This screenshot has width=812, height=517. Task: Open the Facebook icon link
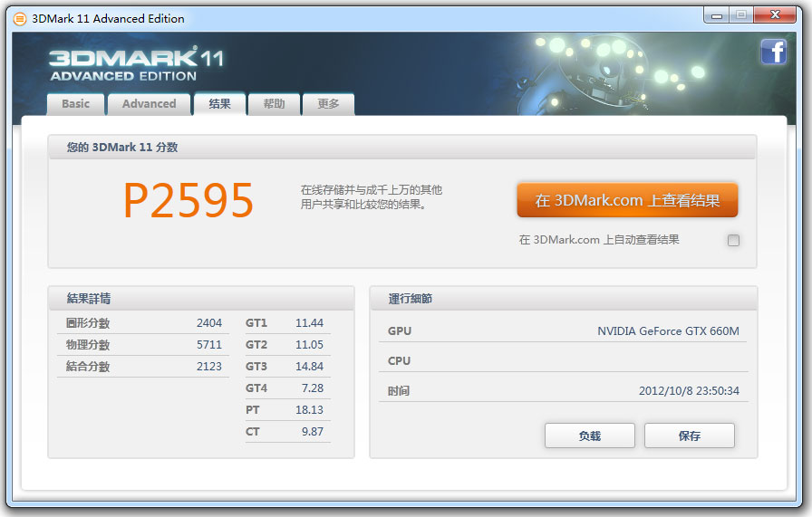[x=773, y=53]
